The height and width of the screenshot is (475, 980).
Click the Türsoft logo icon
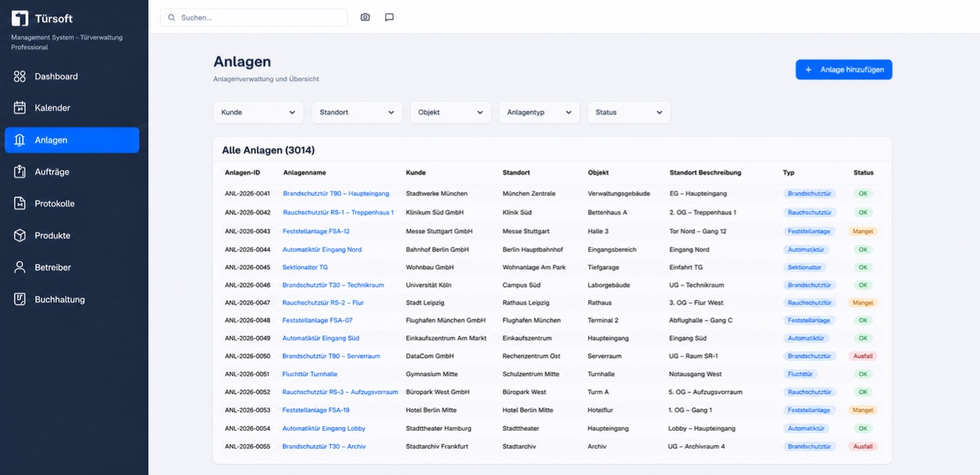click(x=20, y=18)
